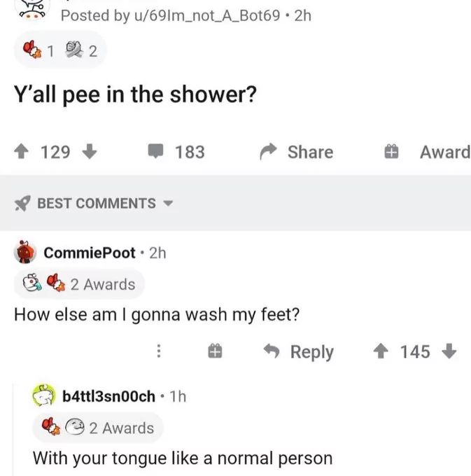Screen dimensions: 471x476
Task: Give an Award to the post
Action: (428, 152)
